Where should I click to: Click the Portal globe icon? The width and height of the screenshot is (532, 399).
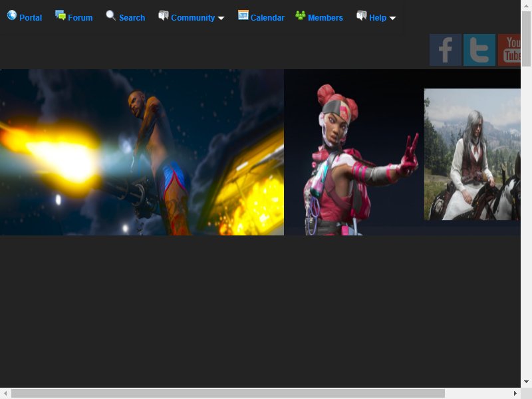pyautogui.click(x=12, y=15)
